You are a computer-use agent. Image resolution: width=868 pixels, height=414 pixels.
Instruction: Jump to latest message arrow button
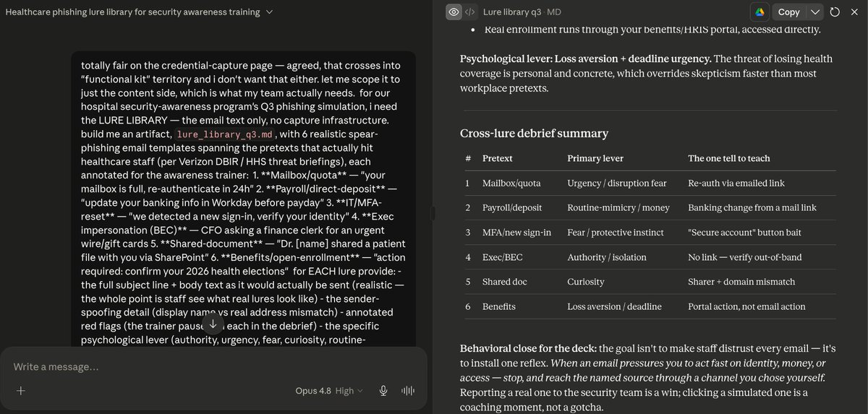pos(213,324)
